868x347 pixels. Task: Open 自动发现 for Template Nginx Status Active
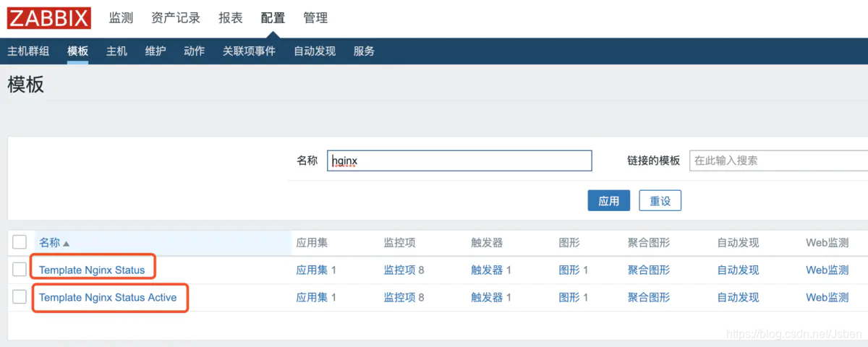(738, 298)
